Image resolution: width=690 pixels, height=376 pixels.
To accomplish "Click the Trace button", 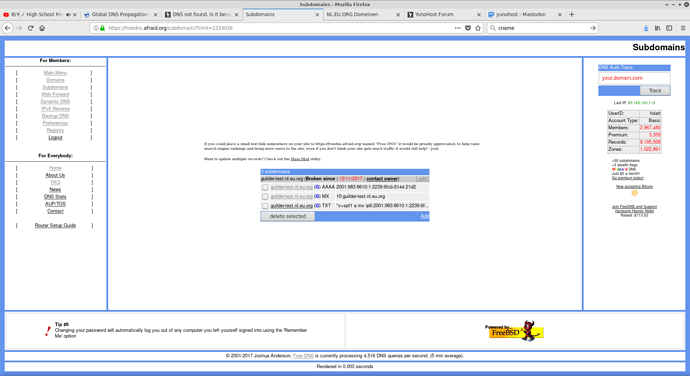I will pos(655,90).
